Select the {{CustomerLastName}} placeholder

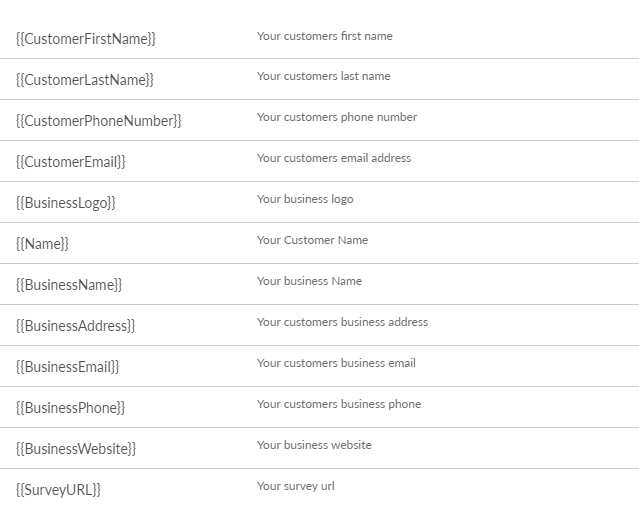85,80
